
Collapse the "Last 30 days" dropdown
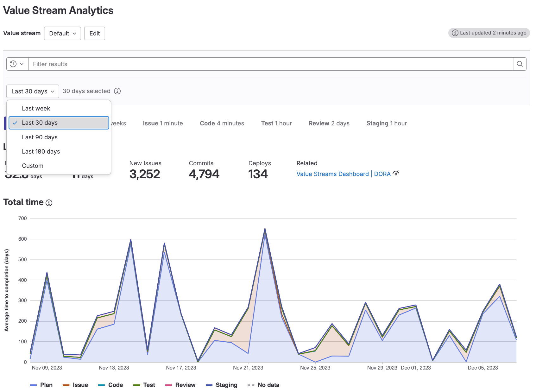32,91
